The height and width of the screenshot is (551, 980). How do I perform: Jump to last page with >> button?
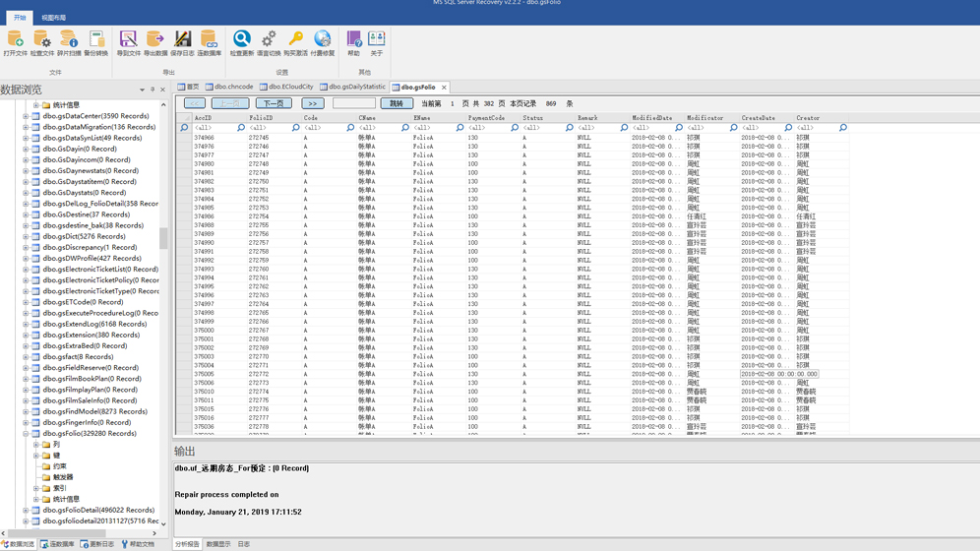click(313, 103)
